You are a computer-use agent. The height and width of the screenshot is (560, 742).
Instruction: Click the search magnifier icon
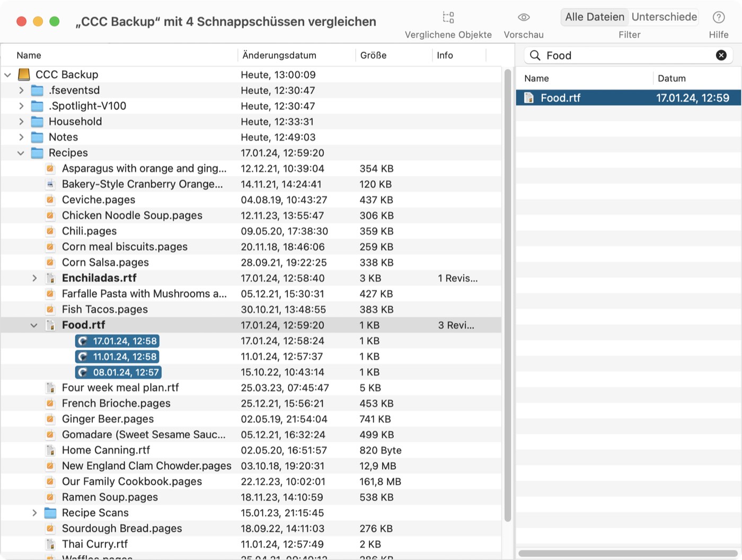pos(535,55)
